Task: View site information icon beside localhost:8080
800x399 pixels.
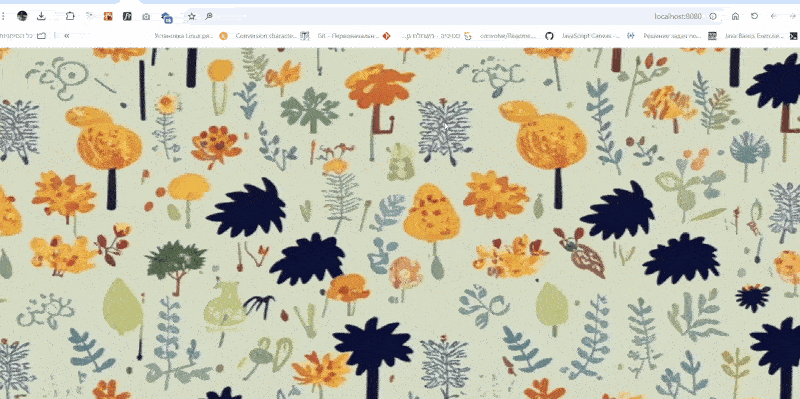Action: tap(713, 16)
